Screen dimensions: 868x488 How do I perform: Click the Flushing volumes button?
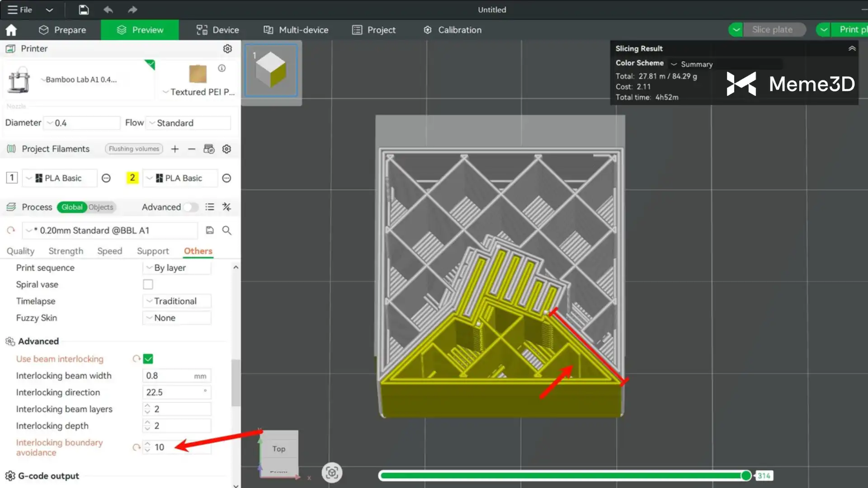(x=134, y=149)
